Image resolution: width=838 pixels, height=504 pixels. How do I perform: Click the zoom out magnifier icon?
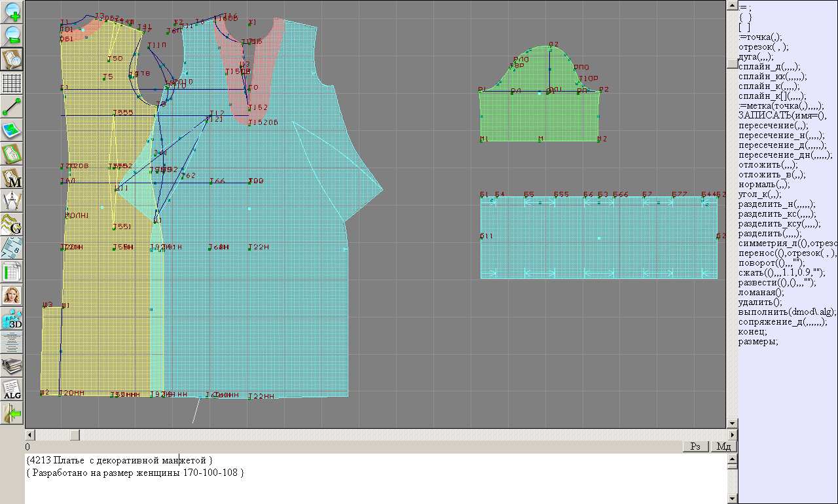point(12,35)
